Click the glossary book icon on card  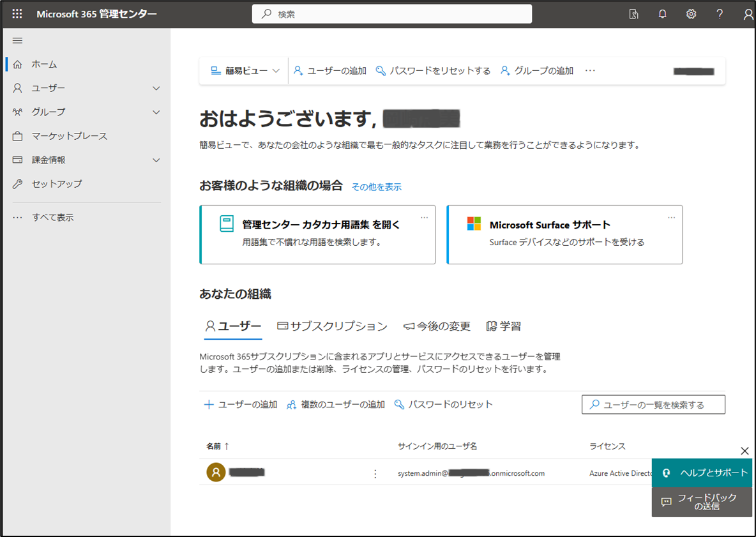click(227, 223)
